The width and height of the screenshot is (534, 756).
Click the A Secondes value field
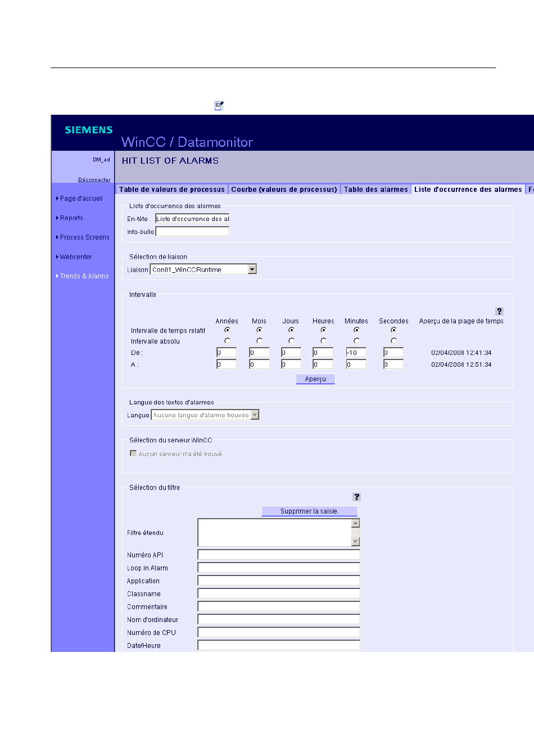click(x=393, y=364)
